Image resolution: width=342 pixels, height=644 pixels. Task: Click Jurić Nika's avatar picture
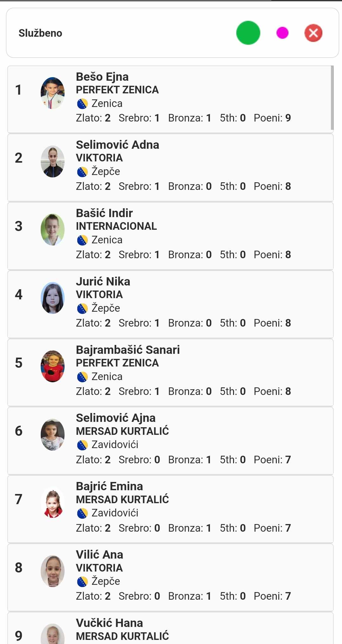point(53,298)
